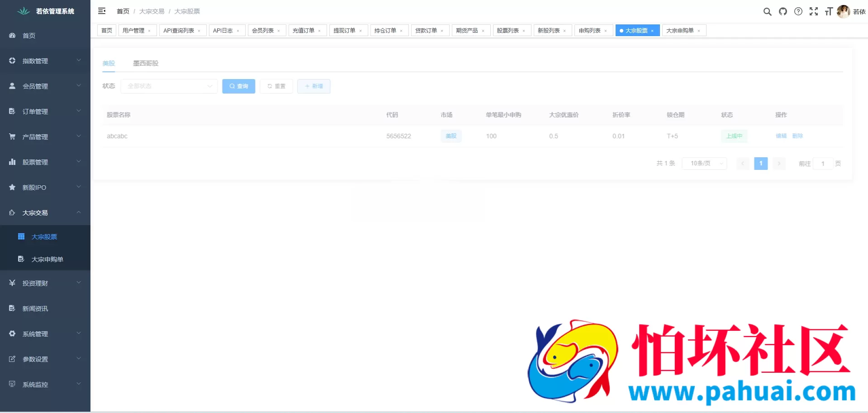Click 新股IPO star icon in sidebar
The width and height of the screenshot is (868, 413).
click(x=12, y=187)
